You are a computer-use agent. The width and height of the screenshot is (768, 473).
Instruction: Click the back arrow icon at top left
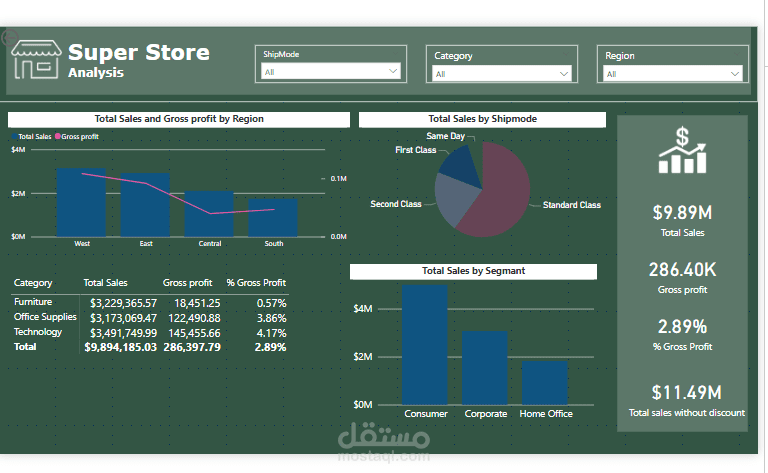[9, 37]
